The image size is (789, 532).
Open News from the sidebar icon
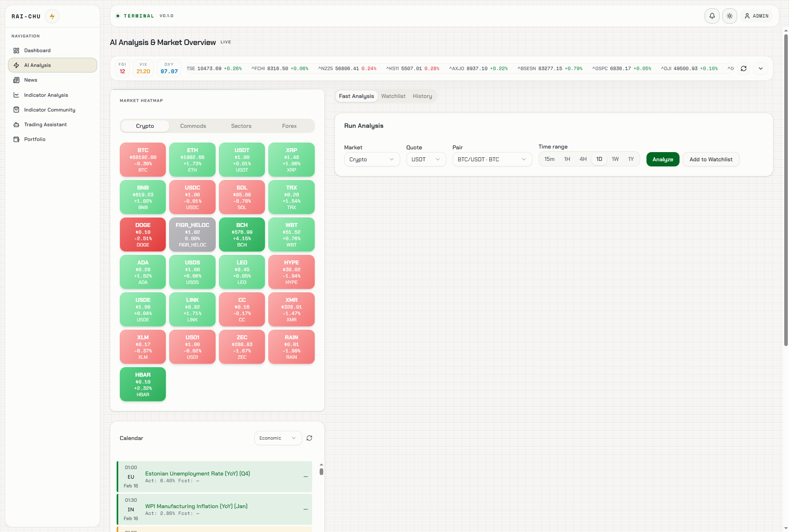point(16,80)
